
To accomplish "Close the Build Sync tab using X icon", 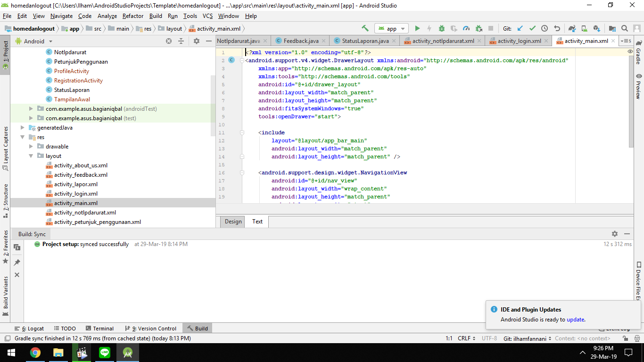I will 17,275.
